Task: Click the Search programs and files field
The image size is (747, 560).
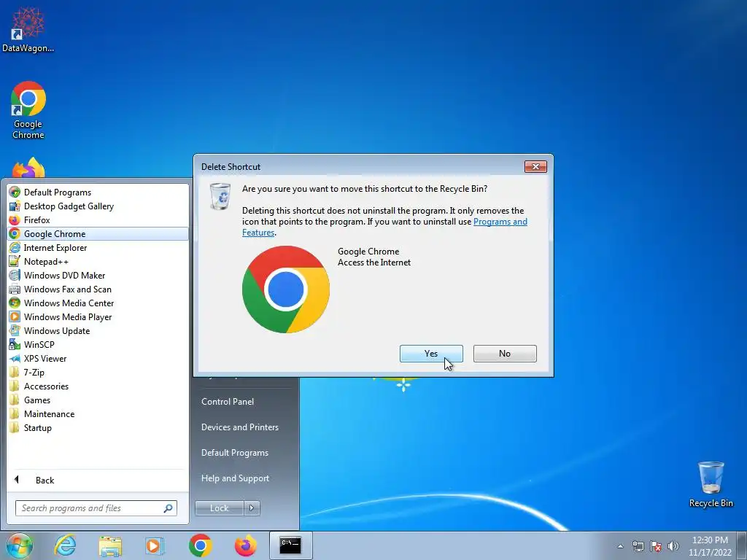Action: pyautogui.click(x=96, y=508)
